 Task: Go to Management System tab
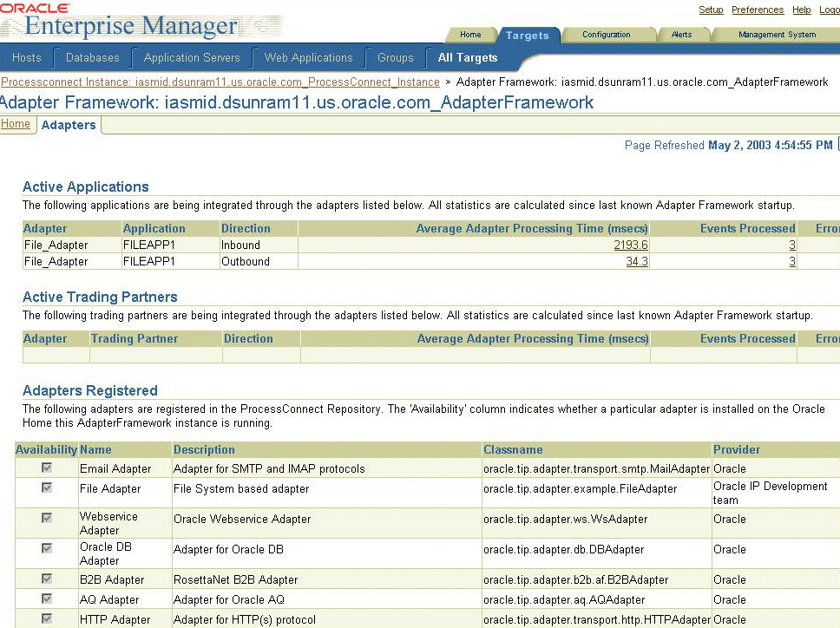click(x=777, y=35)
